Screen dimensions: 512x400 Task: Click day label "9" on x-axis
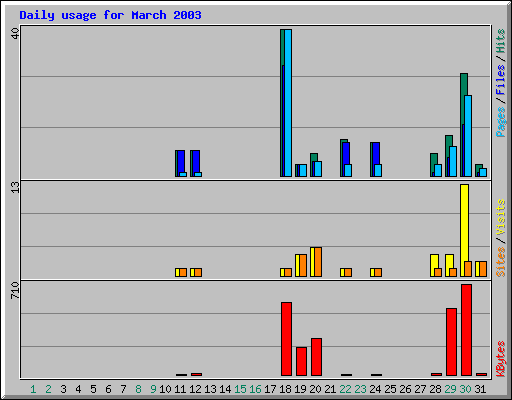(x=153, y=389)
